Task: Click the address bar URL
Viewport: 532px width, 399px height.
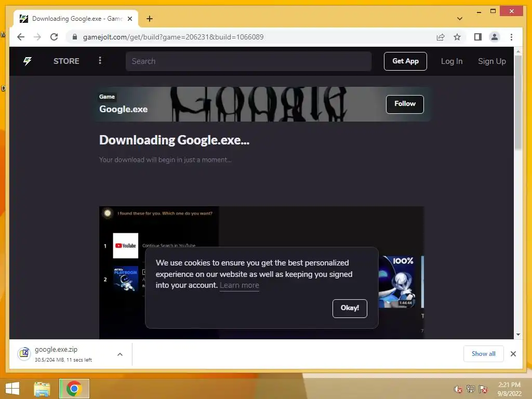Action: pyautogui.click(x=173, y=37)
